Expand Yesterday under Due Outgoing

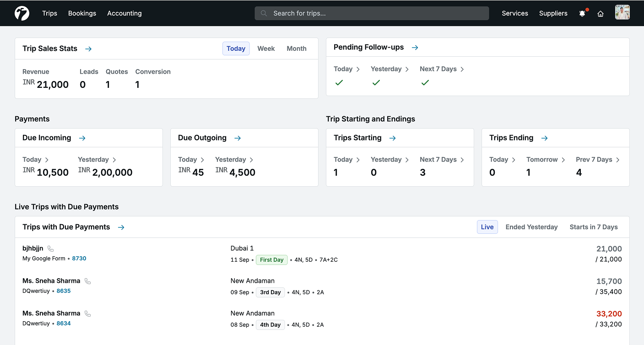[x=234, y=160]
